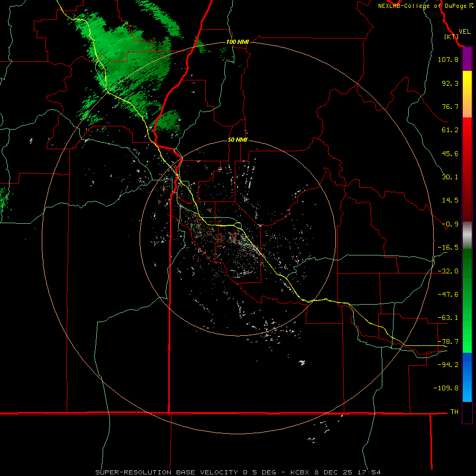Click the 76.7 legend value
Image resolution: width=476 pixels, height=476 pixels.
click(x=450, y=106)
